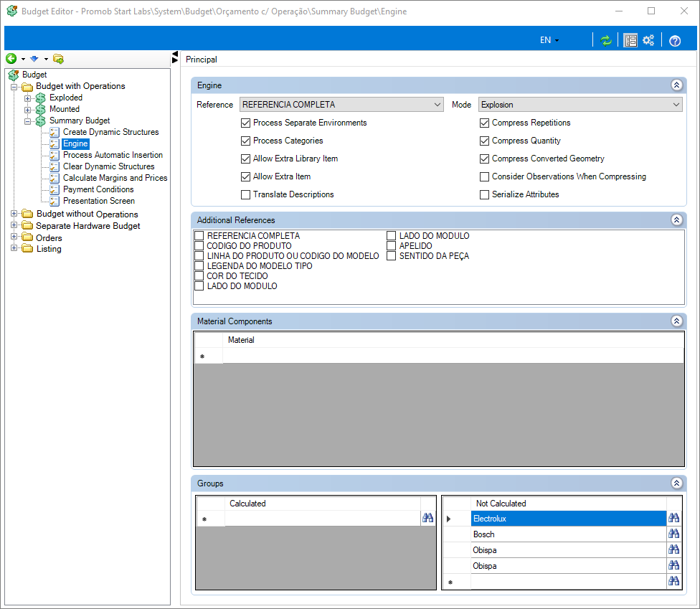Collapse the Groups section
This screenshot has height=609, width=700.
coord(677,483)
